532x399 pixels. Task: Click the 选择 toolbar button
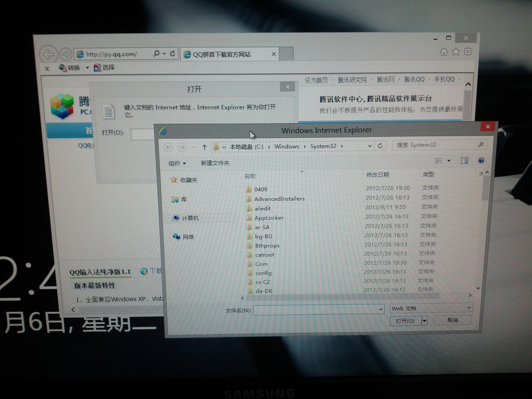click(104, 68)
